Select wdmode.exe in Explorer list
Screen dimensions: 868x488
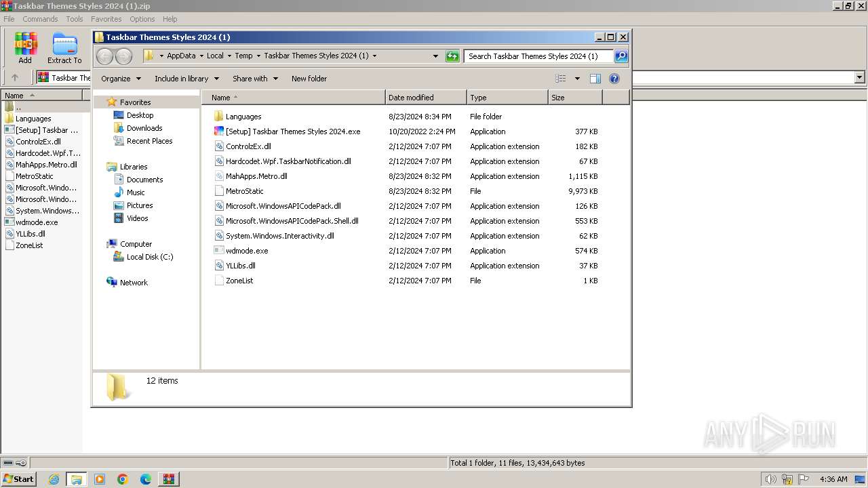pos(247,251)
